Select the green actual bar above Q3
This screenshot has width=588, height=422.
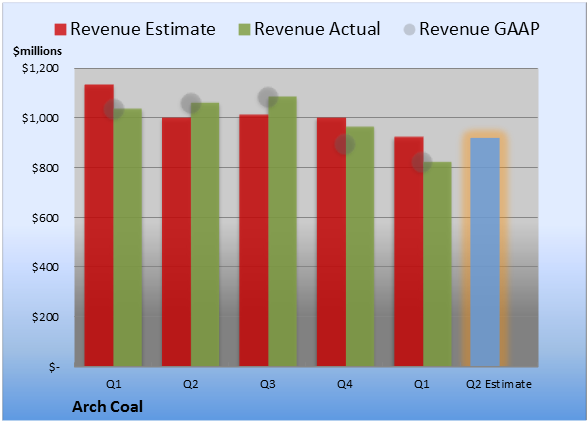point(282,231)
